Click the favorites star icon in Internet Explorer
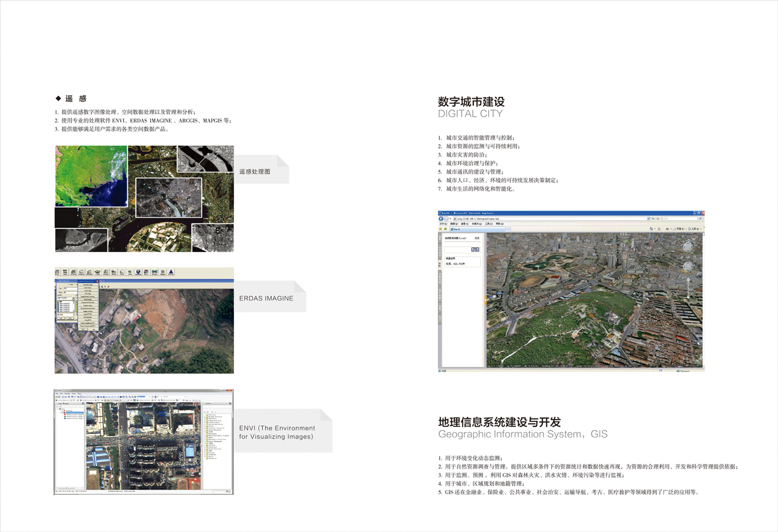This screenshot has width=778, height=532. point(441,228)
